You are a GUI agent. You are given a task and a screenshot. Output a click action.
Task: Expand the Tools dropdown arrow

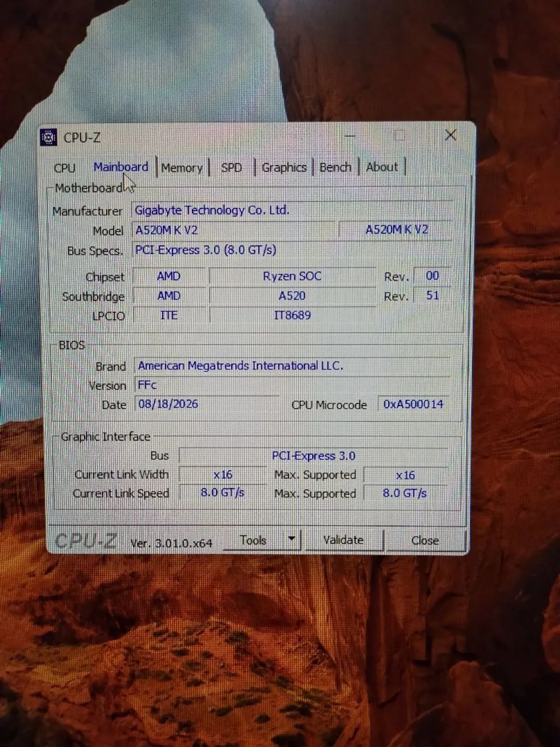pos(292,540)
